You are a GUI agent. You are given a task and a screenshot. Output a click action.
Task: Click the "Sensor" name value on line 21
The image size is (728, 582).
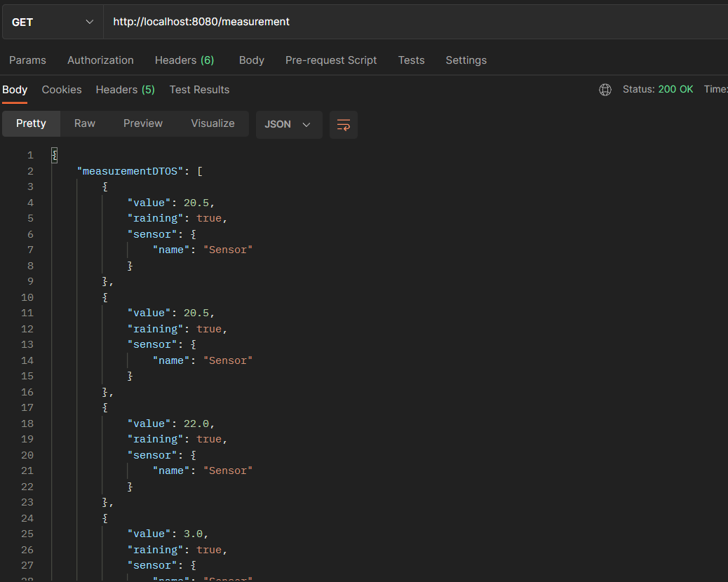227,471
